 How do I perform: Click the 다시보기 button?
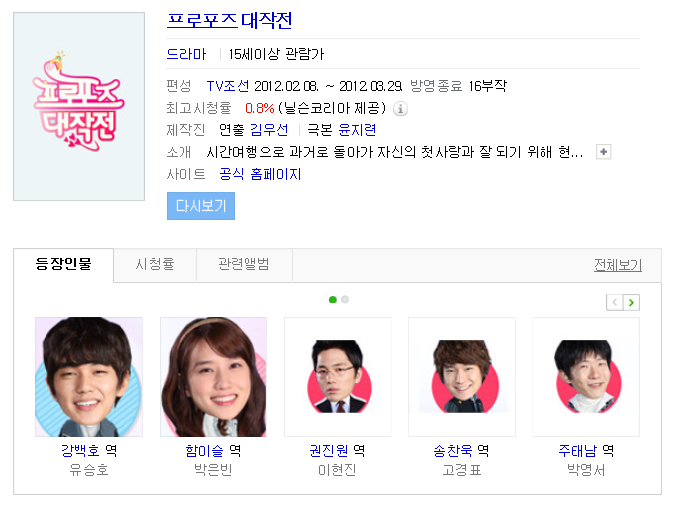coord(201,206)
